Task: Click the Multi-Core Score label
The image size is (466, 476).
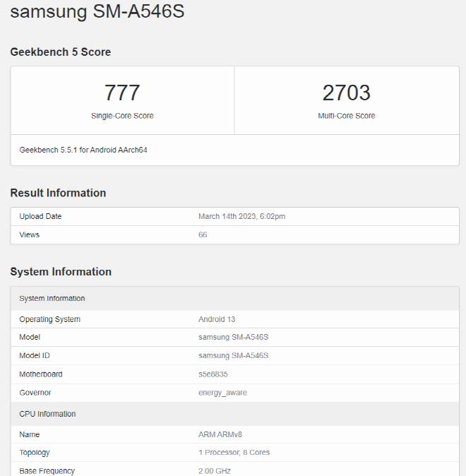Action: coord(346,116)
